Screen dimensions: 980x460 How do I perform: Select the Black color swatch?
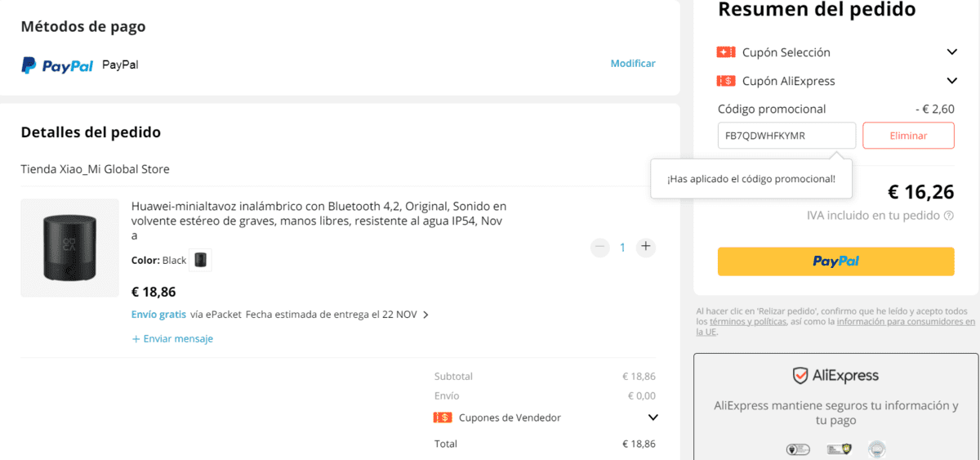coord(200,260)
